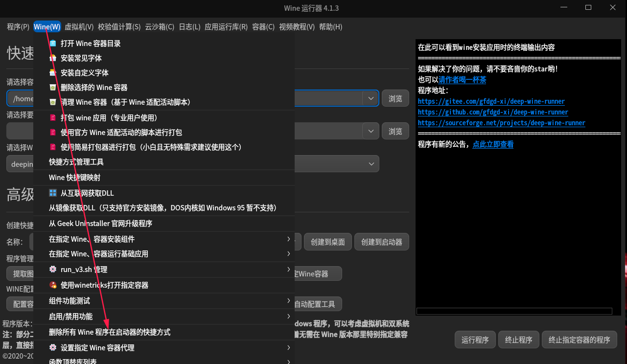The height and width of the screenshot is (364, 627).
Task: Open the gitee.com deep-wine-runner link
Action: click(491, 102)
